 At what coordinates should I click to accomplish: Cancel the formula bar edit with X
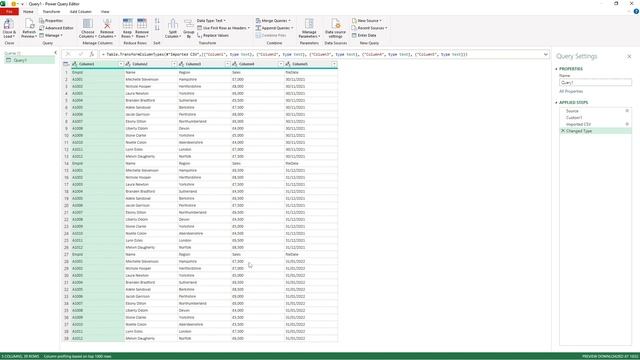click(68, 54)
